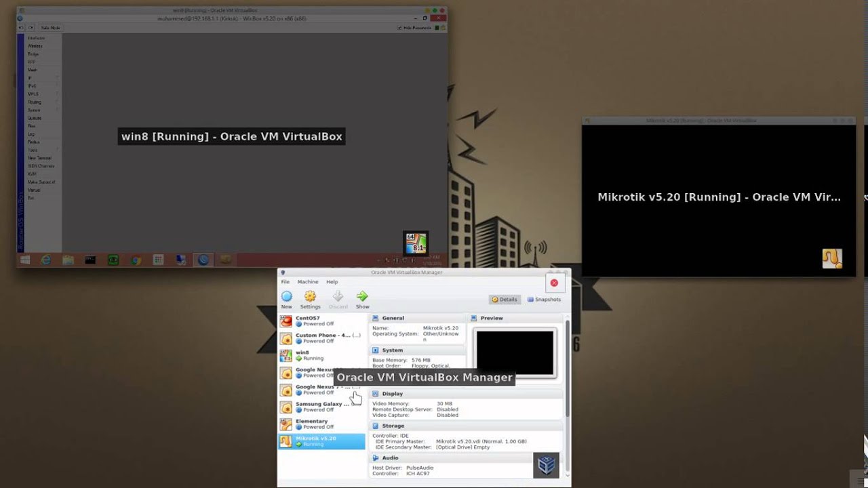Click the VirtualBox cube icon badge
This screenshot has height=488, width=868.
click(x=547, y=464)
